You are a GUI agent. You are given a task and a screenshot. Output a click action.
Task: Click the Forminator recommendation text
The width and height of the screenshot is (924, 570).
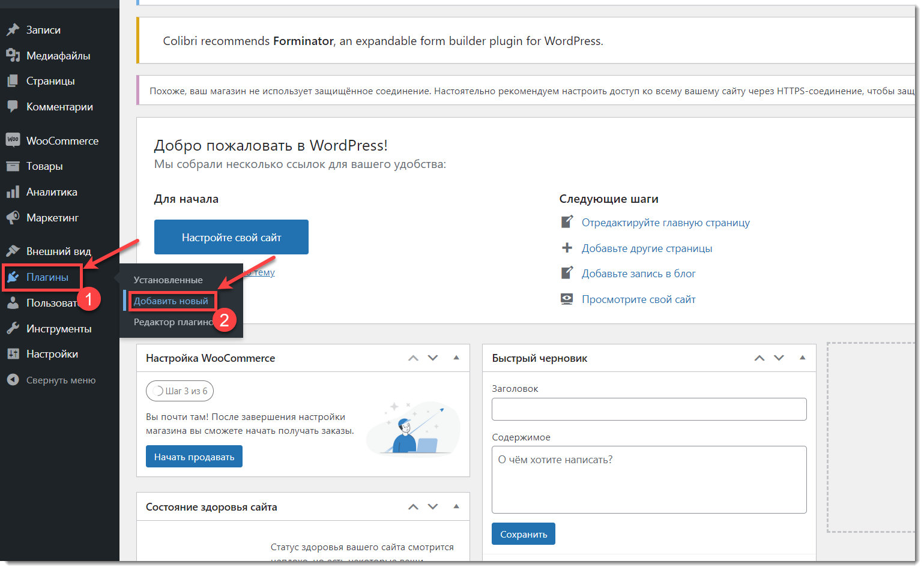click(383, 41)
